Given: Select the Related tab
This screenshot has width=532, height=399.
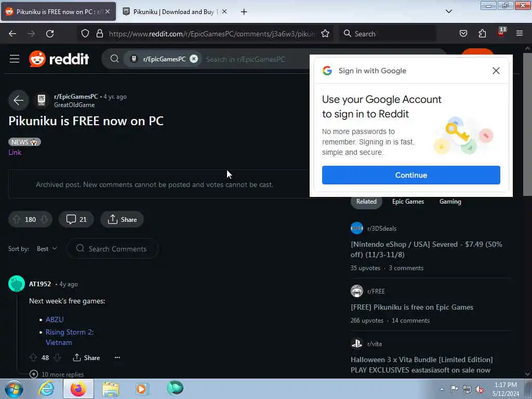Looking at the screenshot, I should point(366,202).
